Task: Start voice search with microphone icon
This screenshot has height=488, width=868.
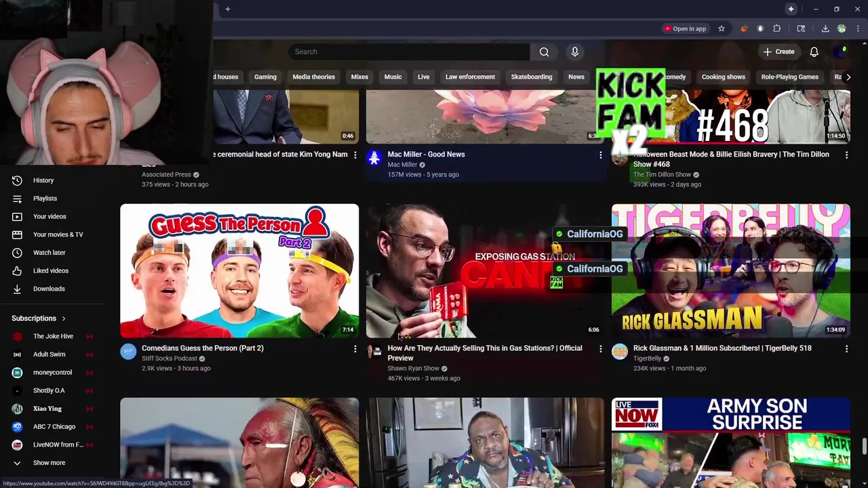Action: (x=574, y=52)
